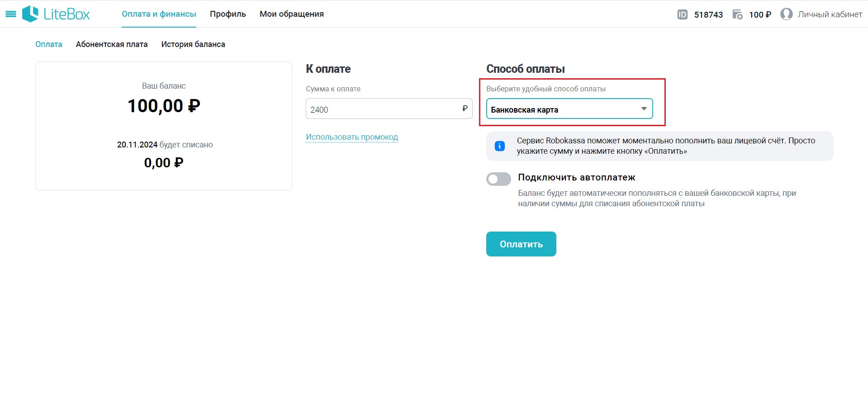The height and width of the screenshot is (412, 868).
Task: Click the wallet balance icon
Action: (737, 14)
